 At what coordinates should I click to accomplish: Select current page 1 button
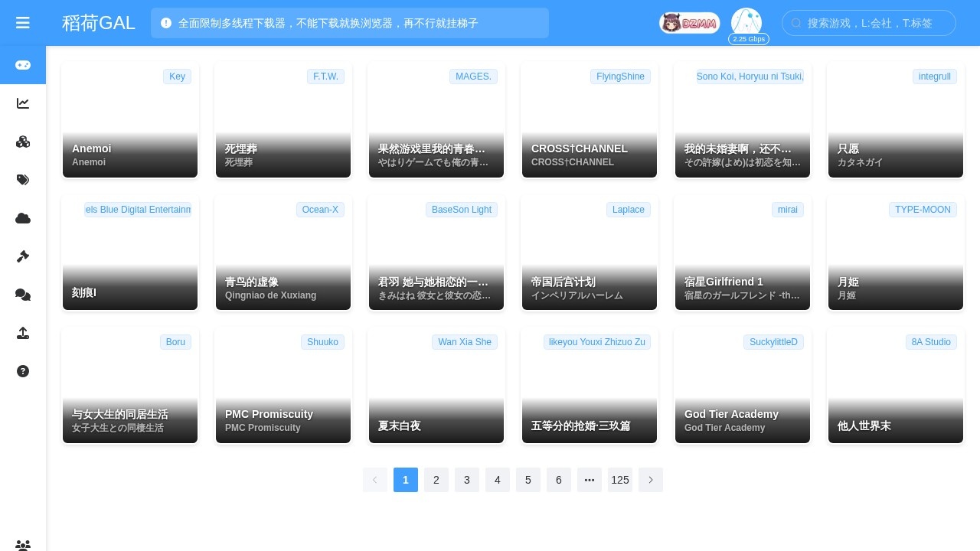(406, 480)
